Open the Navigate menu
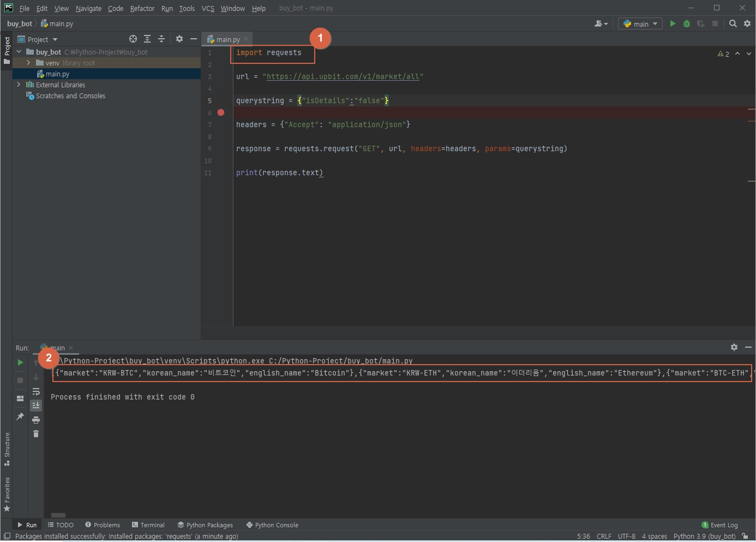The width and height of the screenshot is (756, 542). [88, 8]
